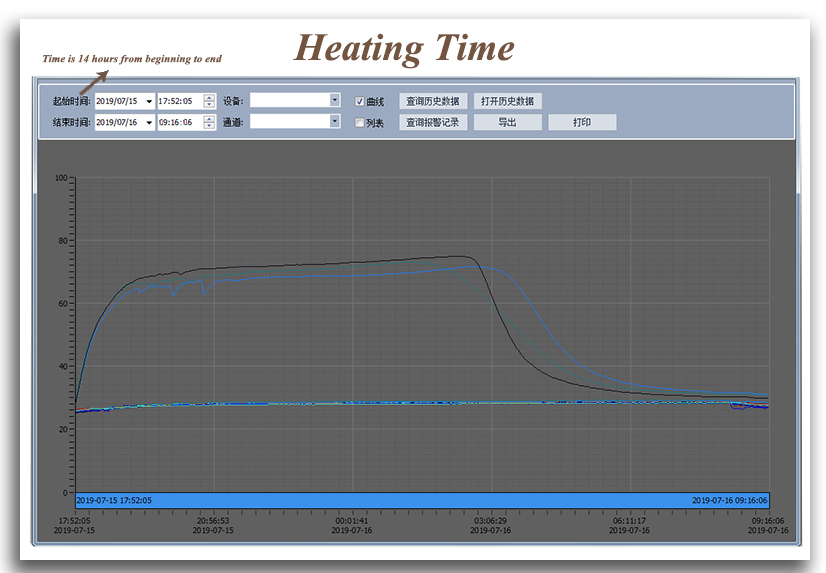Enable the 列表 list checkbox
Viewport: 826px width, 573px height.
point(361,123)
